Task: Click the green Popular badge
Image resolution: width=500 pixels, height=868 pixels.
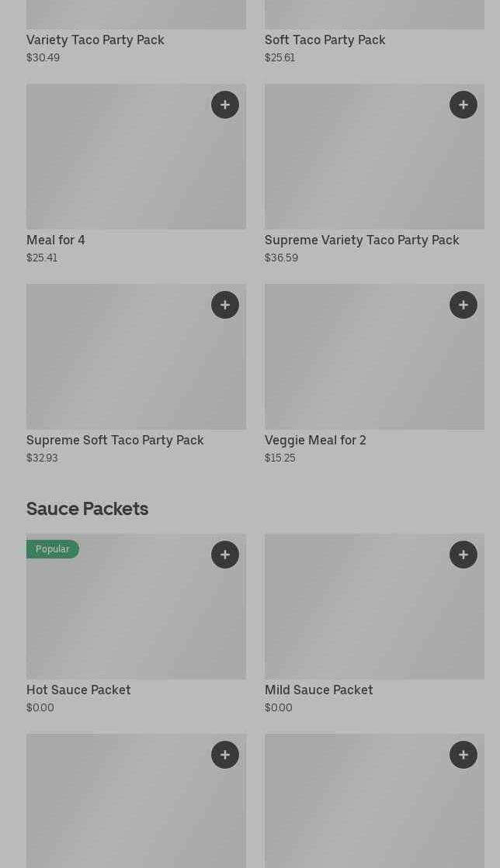Action: tap(52, 549)
